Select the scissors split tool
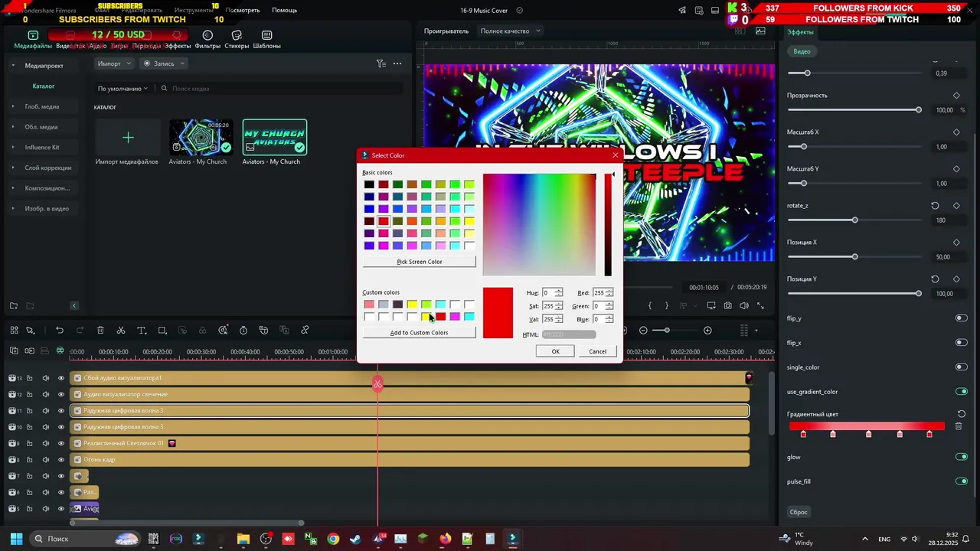 click(x=121, y=331)
